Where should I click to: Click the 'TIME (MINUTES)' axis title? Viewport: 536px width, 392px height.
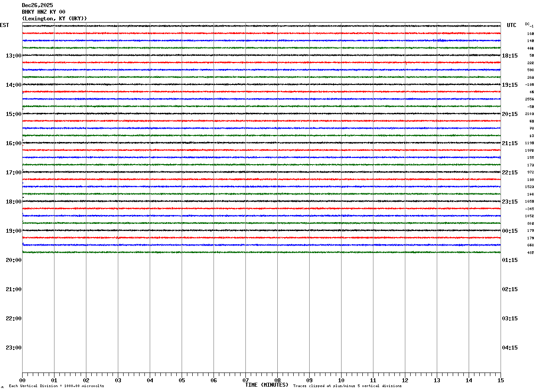coord(267,385)
